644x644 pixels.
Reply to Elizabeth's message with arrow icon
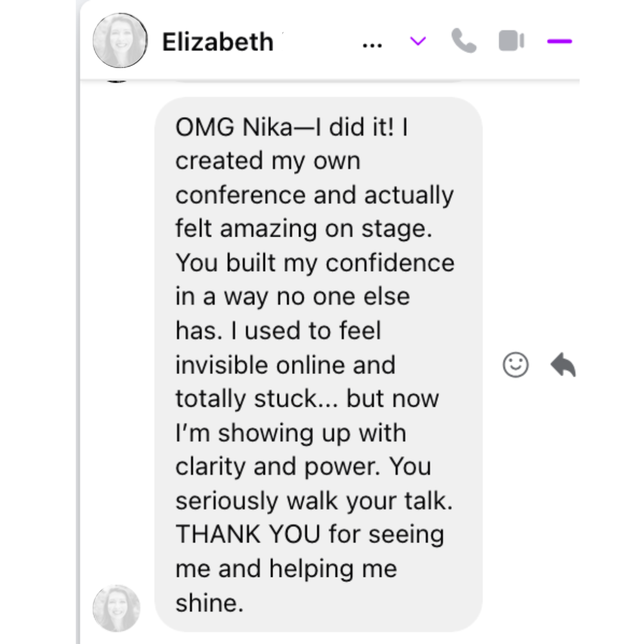click(x=563, y=365)
